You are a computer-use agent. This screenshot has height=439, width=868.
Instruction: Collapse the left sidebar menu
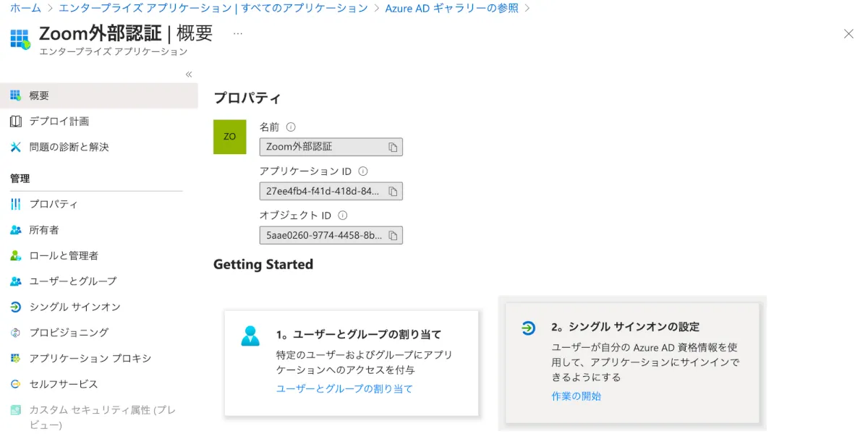click(x=189, y=74)
